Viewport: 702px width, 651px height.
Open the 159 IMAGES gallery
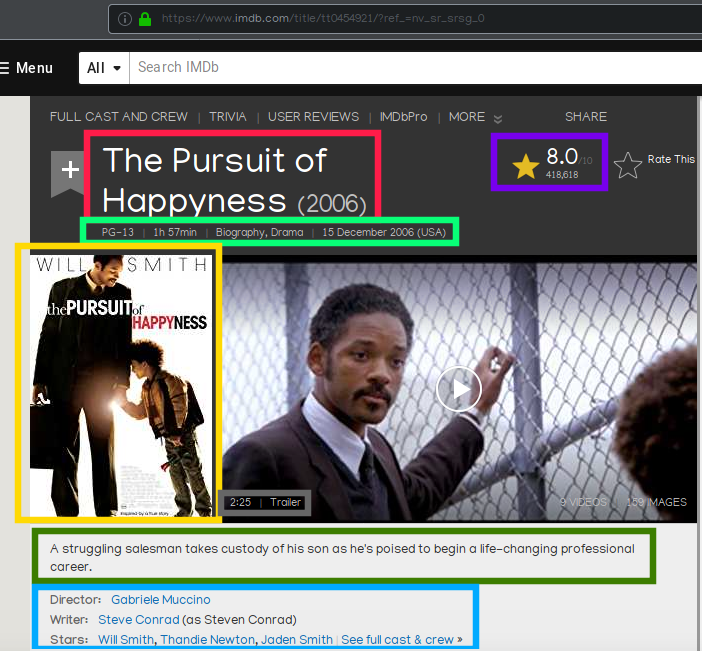tap(656, 502)
